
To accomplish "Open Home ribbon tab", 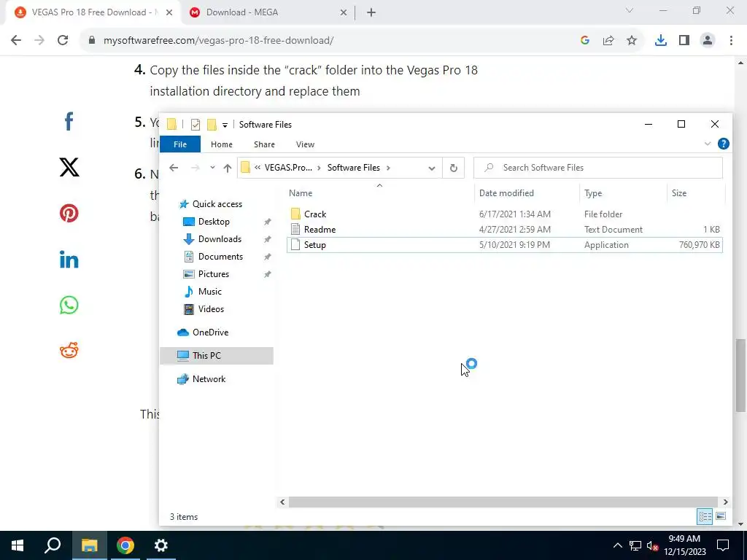I will [x=222, y=144].
